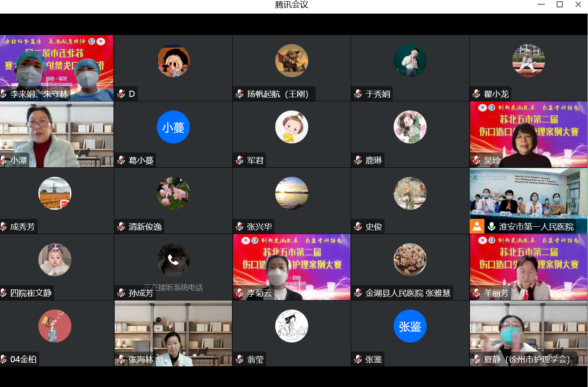Click the blue 张鉴 avatar circle
588x387 pixels.
pyautogui.click(x=410, y=326)
